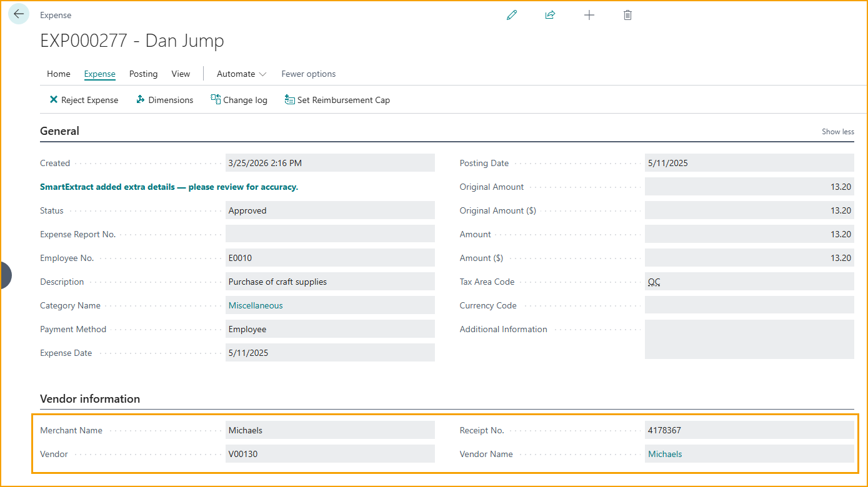Switch to the Home tab

(59, 74)
